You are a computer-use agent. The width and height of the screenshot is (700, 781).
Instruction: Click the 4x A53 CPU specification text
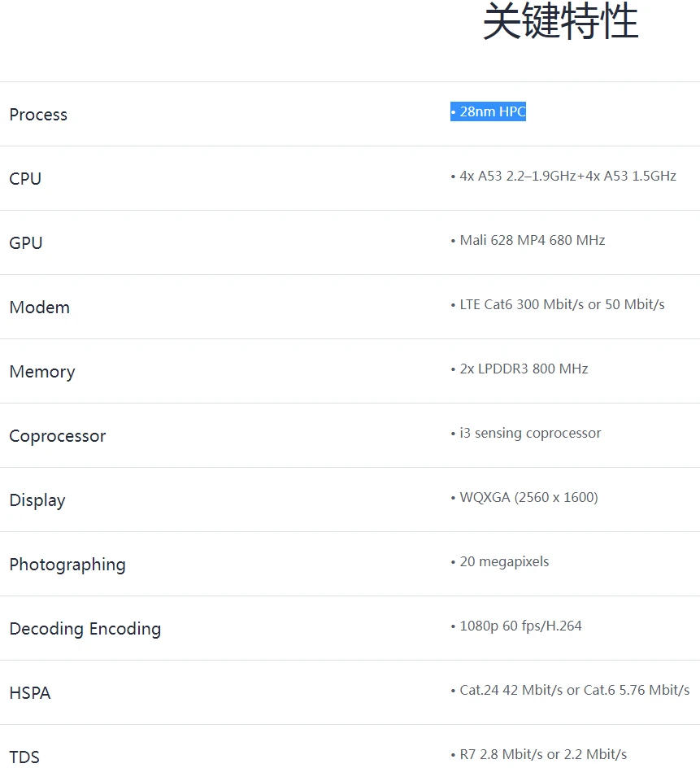tap(563, 177)
